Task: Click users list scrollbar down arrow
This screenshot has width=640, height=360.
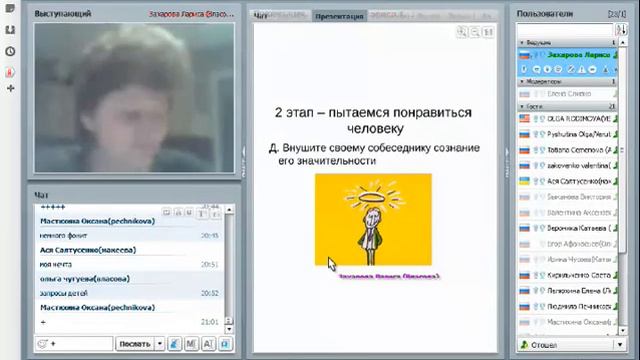Action: pyautogui.click(x=622, y=330)
